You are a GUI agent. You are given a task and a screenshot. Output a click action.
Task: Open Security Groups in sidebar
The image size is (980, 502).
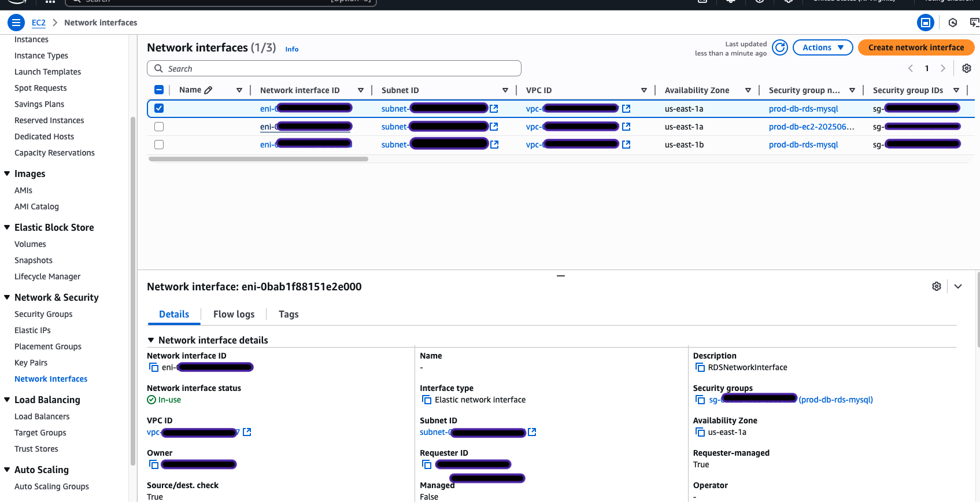(43, 314)
